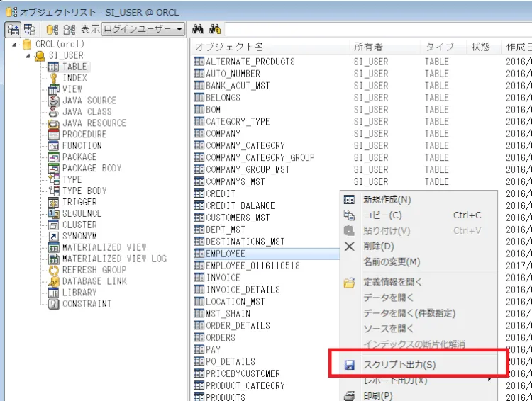Select the TYPE BODY icon
The width and height of the screenshot is (532, 401).
point(53,191)
